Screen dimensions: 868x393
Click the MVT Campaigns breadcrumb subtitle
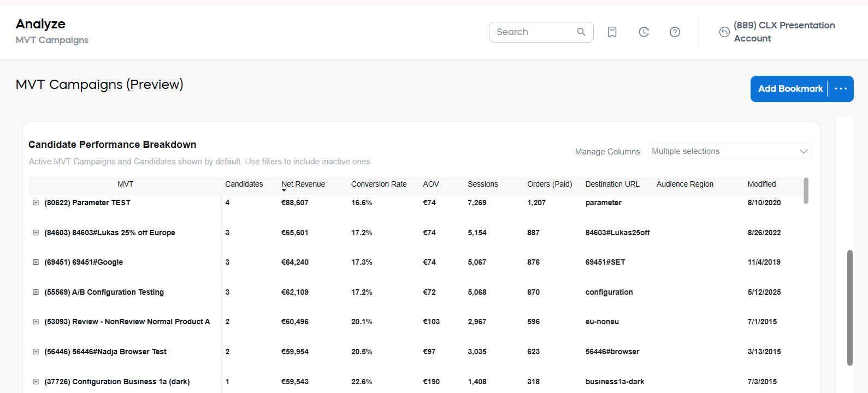(52, 40)
